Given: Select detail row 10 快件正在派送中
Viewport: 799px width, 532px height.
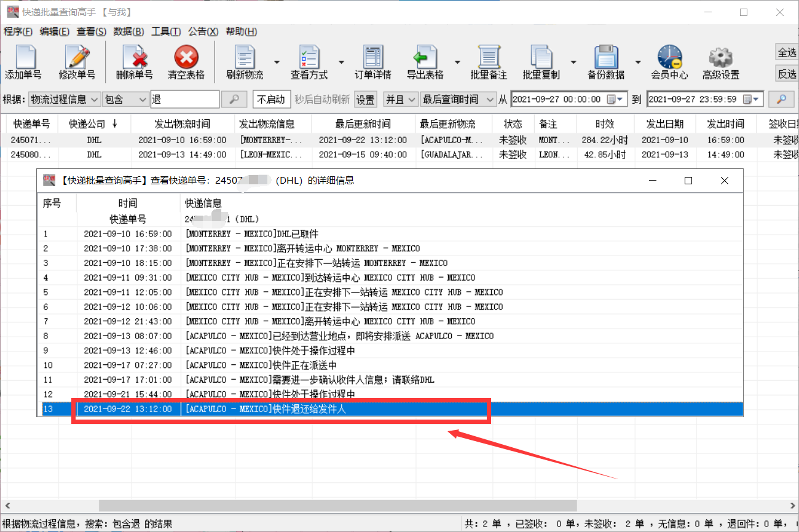Looking at the screenshot, I should [x=390, y=365].
